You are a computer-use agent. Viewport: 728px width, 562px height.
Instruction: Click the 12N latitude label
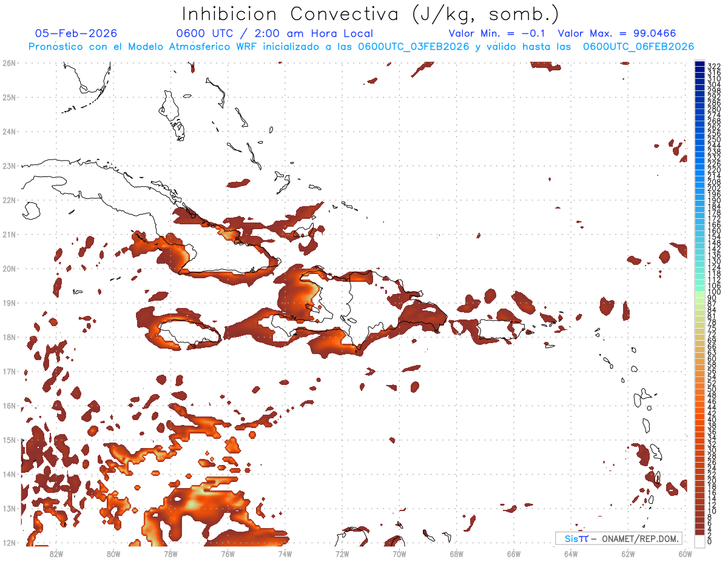[x=9, y=543]
